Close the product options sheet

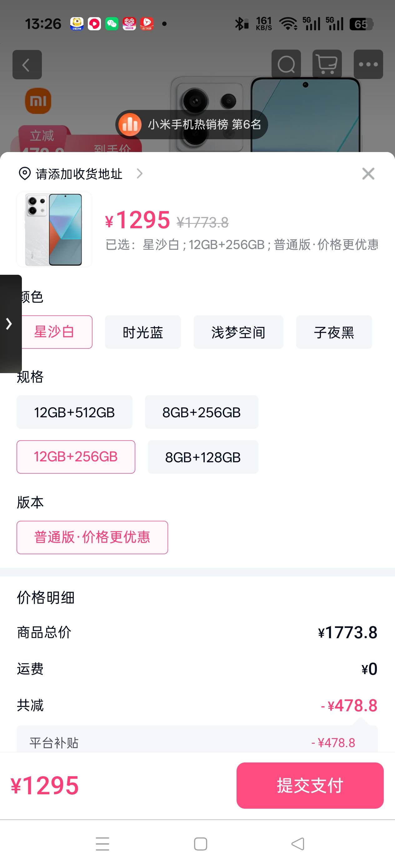(x=368, y=174)
